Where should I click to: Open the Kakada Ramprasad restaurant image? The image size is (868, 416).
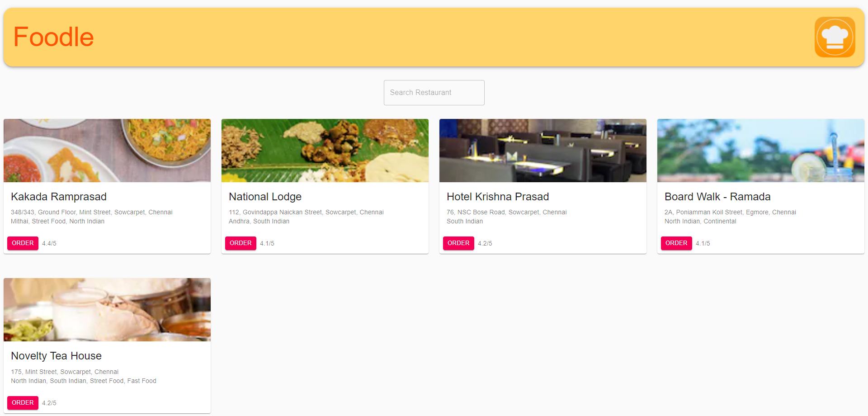pyautogui.click(x=107, y=150)
